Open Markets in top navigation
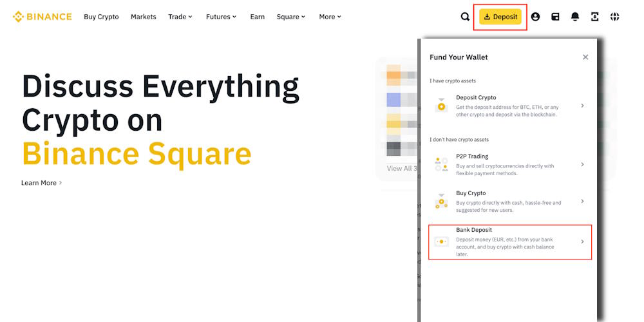The width and height of the screenshot is (644, 322). [x=144, y=17]
